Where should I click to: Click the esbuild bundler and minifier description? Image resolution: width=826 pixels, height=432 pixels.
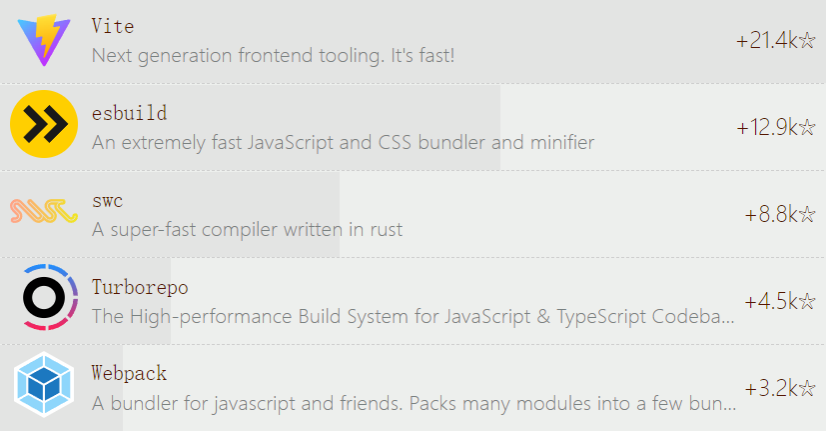click(x=343, y=142)
